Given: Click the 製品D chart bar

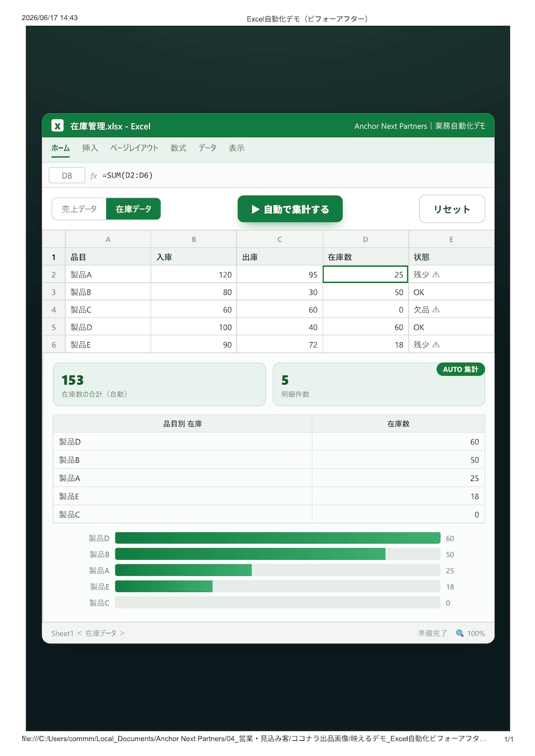Looking at the screenshot, I should coord(278,538).
